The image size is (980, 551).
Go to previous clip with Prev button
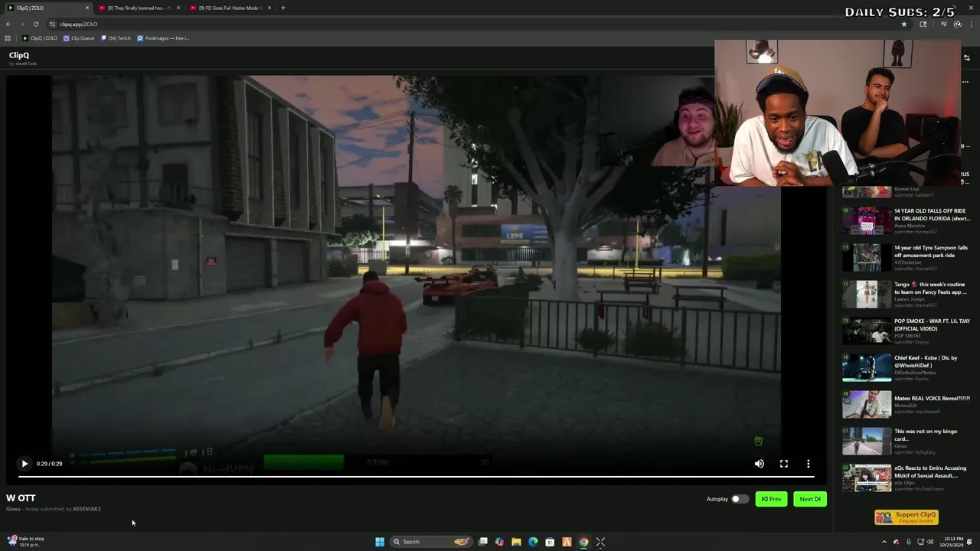click(771, 499)
